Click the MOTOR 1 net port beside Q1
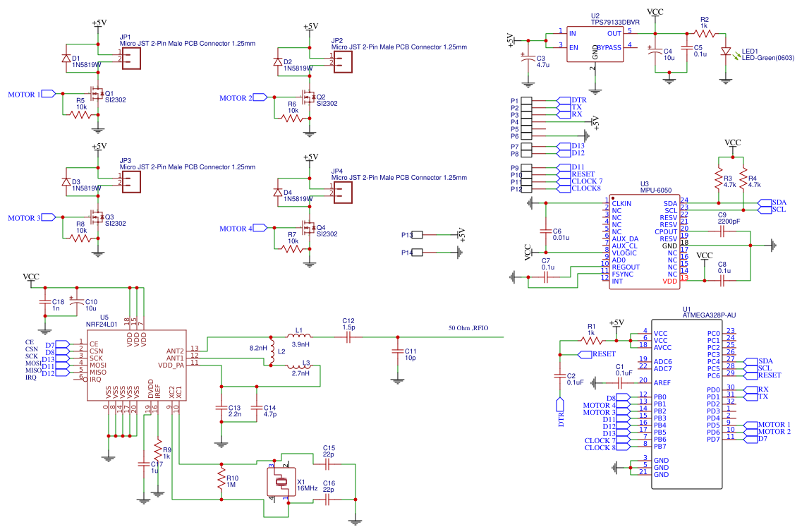Image resolution: width=802 pixels, height=532 pixels. click(49, 94)
